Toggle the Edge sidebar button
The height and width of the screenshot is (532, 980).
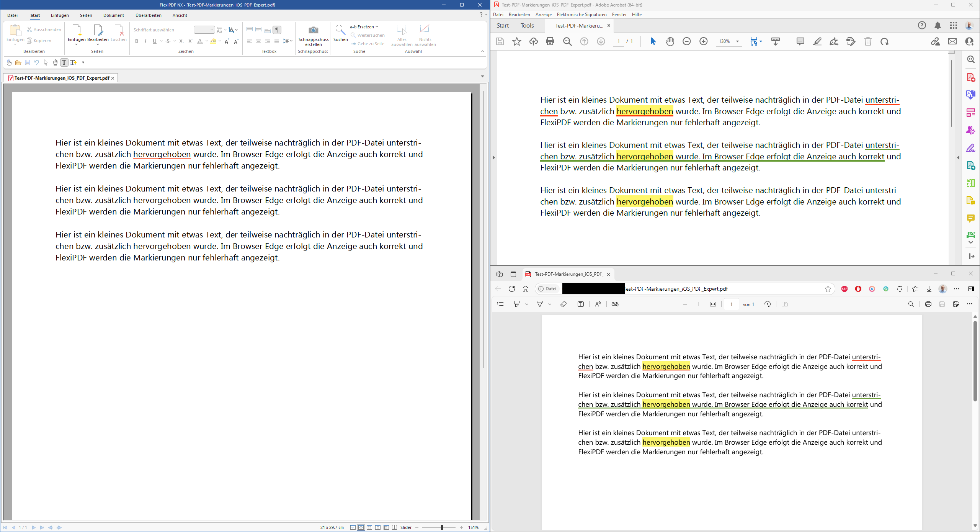click(971, 289)
